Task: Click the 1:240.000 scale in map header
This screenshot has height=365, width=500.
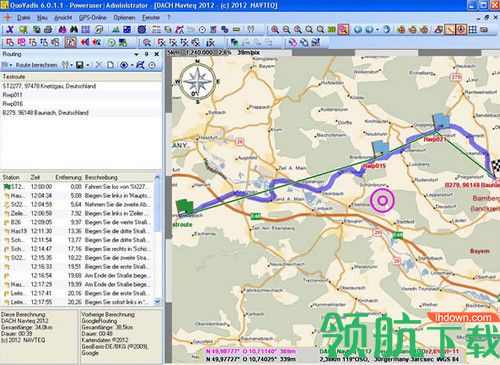Action: pos(199,53)
